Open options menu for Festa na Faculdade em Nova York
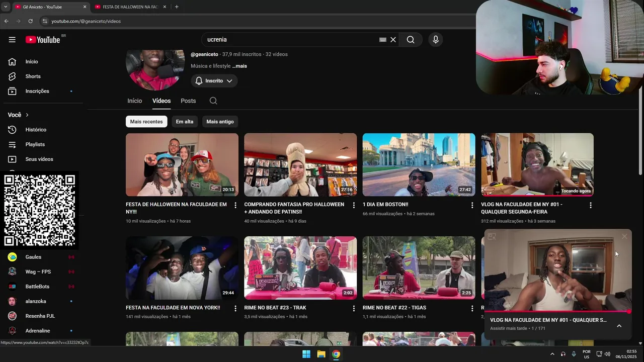This screenshot has width=644, height=362. pyautogui.click(x=235, y=308)
